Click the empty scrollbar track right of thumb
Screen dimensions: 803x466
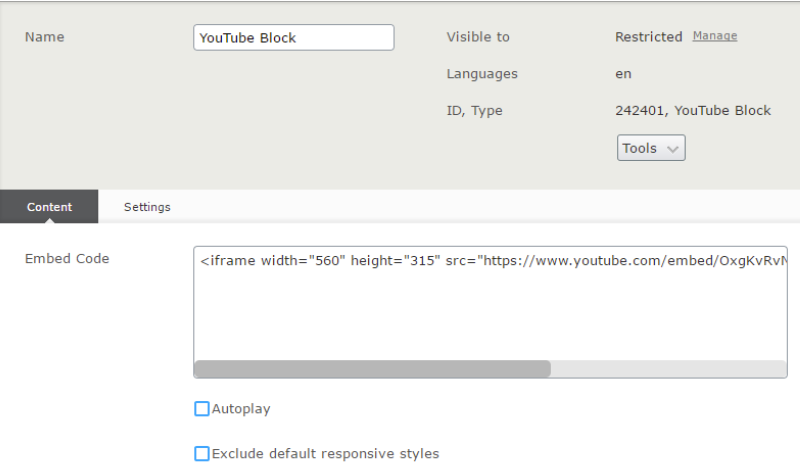click(668, 369)
